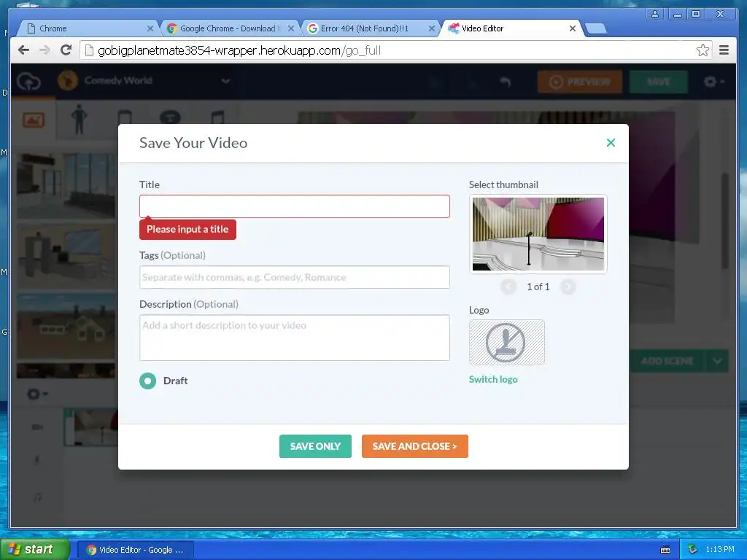Click the address bar URL
The image size is (747, 560).
click(239, 50)
